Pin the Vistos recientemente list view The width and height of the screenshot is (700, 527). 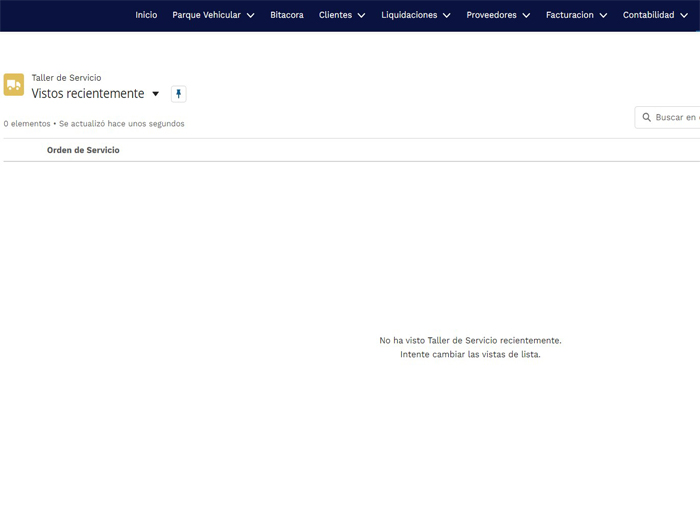(179, 94)
